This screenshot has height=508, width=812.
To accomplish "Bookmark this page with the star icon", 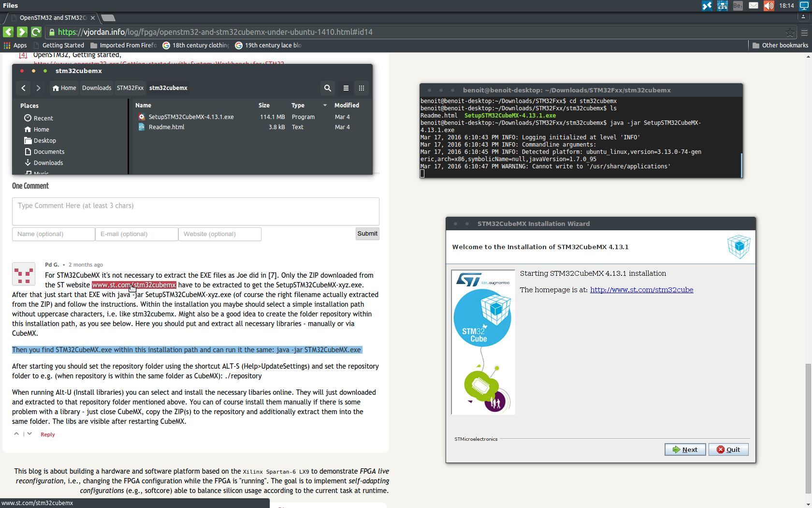I will (x=790, y=32).
